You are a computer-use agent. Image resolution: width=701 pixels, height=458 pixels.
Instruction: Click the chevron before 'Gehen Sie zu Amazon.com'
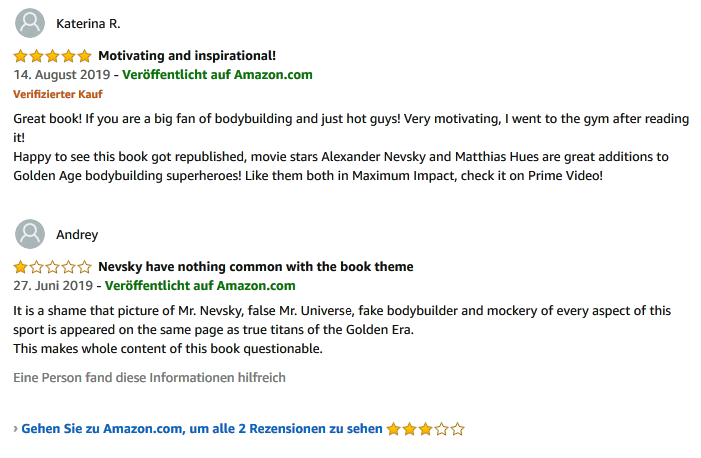coord(16,429)
